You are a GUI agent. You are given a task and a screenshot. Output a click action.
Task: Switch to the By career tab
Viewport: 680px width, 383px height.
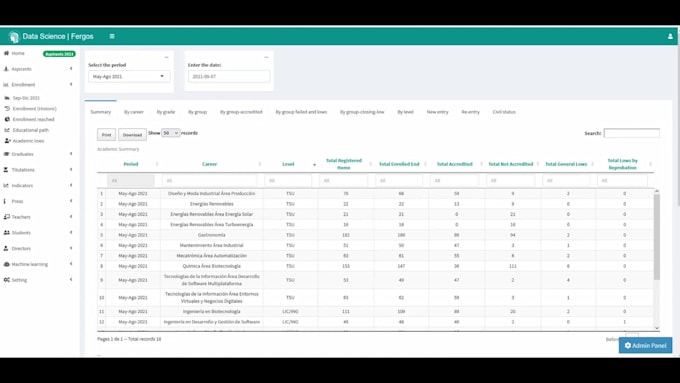point(134,112)
